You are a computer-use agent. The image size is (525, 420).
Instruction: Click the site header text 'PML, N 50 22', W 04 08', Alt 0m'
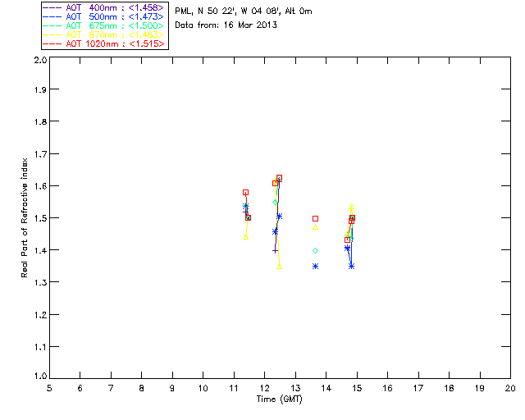pyautogui.click(x=244, y=11)
